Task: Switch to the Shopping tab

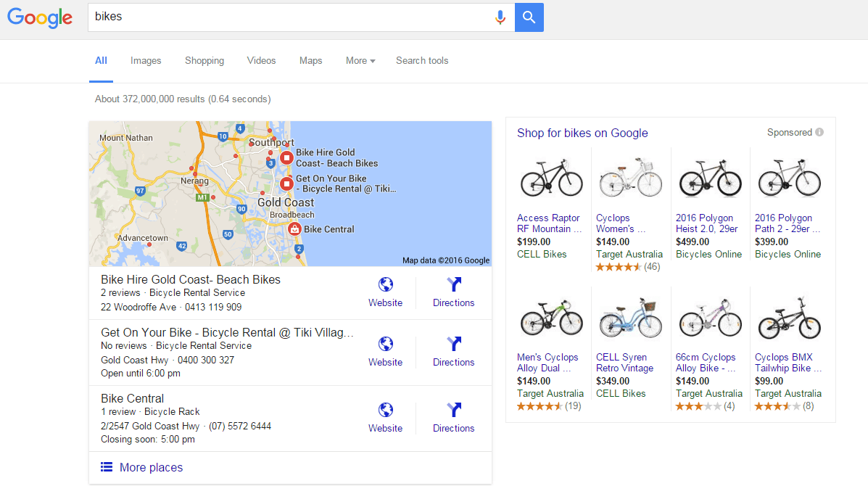Action: (204, 61)
